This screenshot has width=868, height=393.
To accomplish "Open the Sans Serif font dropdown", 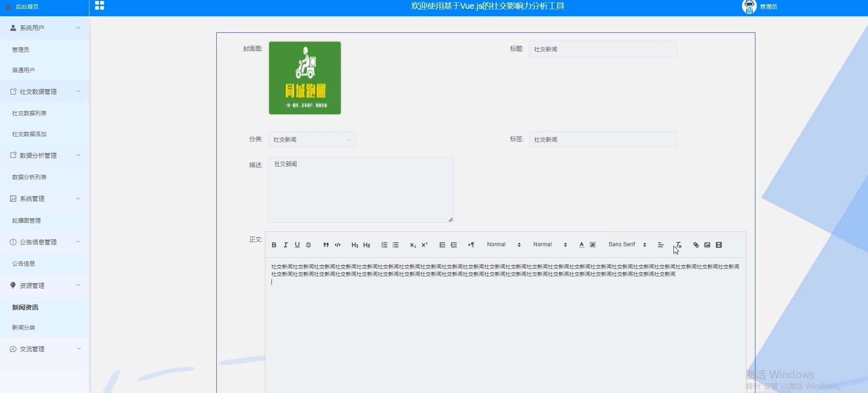I will coord(627,244).
